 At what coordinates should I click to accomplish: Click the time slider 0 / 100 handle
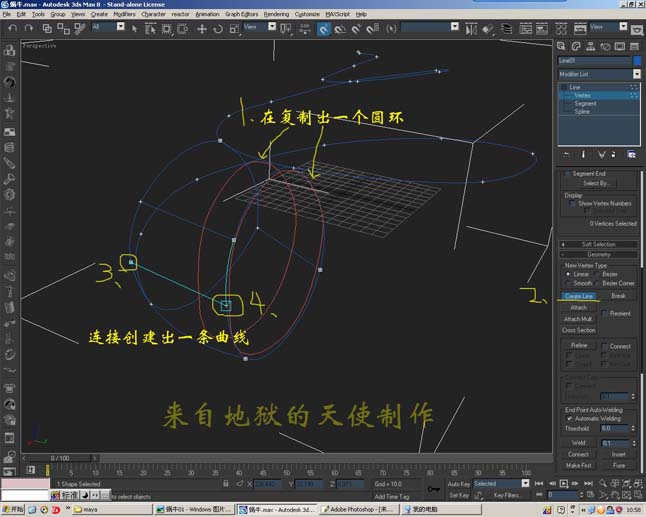coord(60,458)
